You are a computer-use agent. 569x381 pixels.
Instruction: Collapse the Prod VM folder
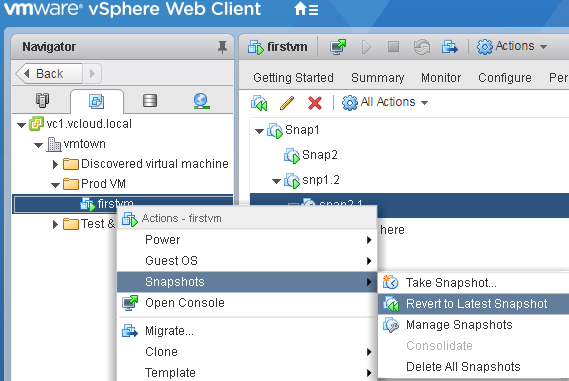pyautogui.click(x=55, y=185)
